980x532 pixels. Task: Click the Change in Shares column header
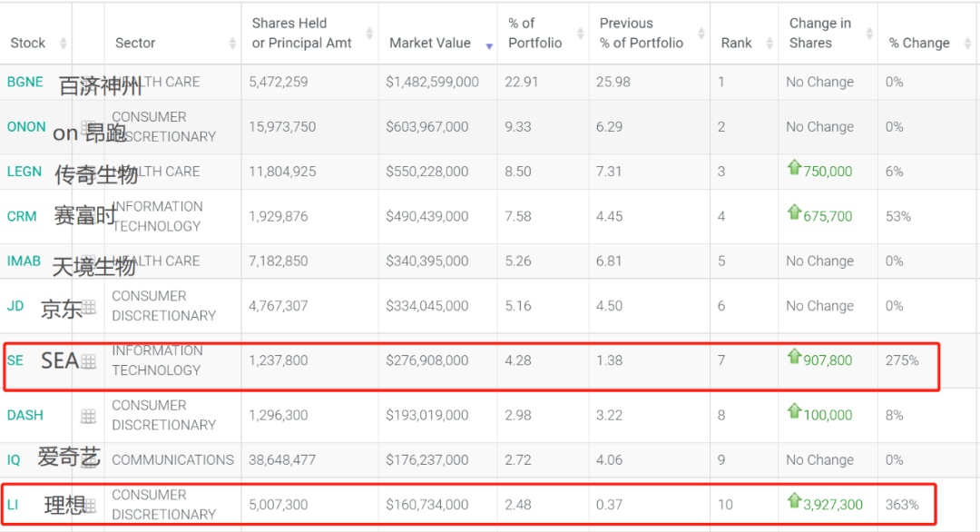(819, 34)
